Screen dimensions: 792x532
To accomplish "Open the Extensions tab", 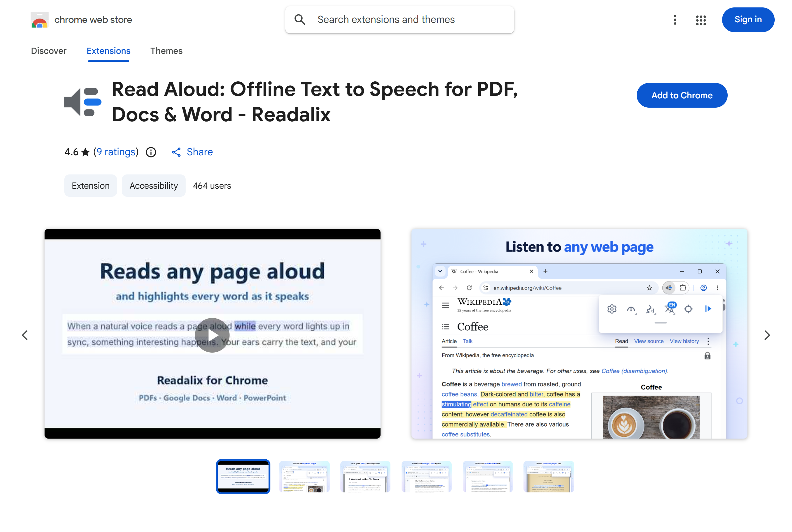I will [x=108, y=51].
